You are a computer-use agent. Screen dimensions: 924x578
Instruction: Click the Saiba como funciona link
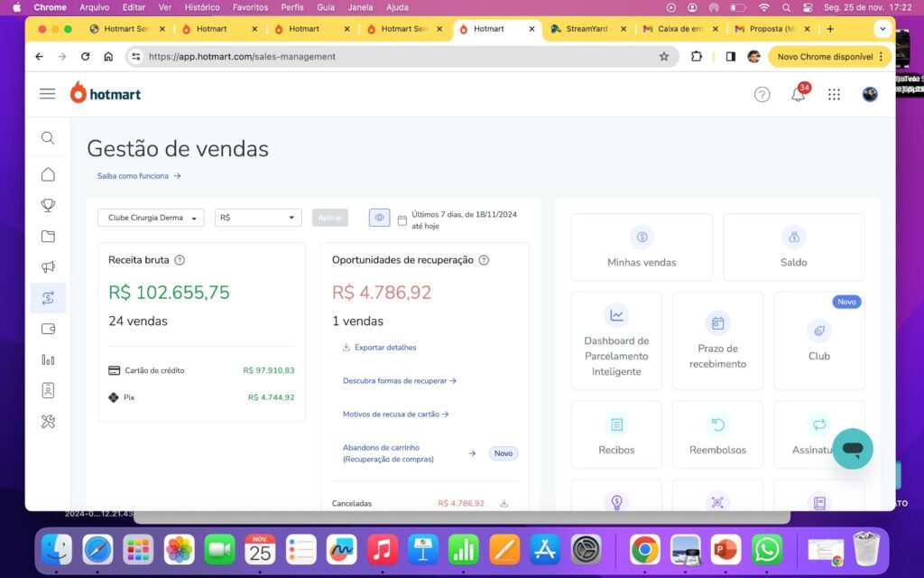(139, 176)
